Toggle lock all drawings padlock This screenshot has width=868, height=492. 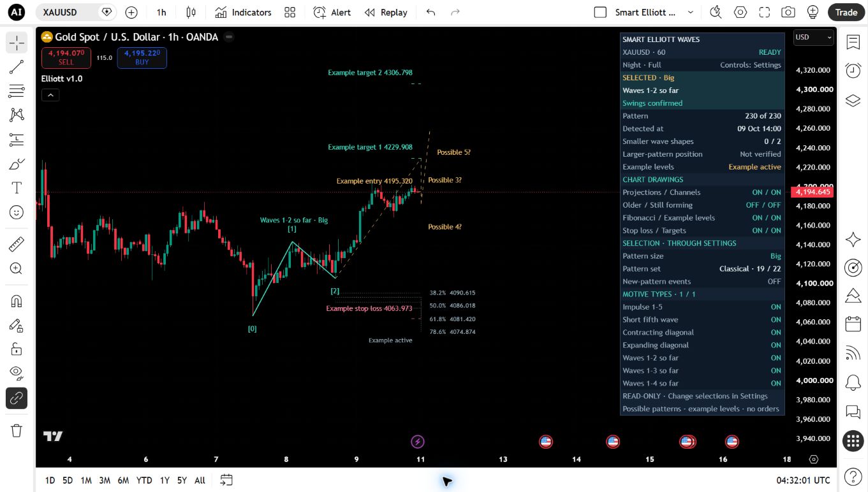17,349
